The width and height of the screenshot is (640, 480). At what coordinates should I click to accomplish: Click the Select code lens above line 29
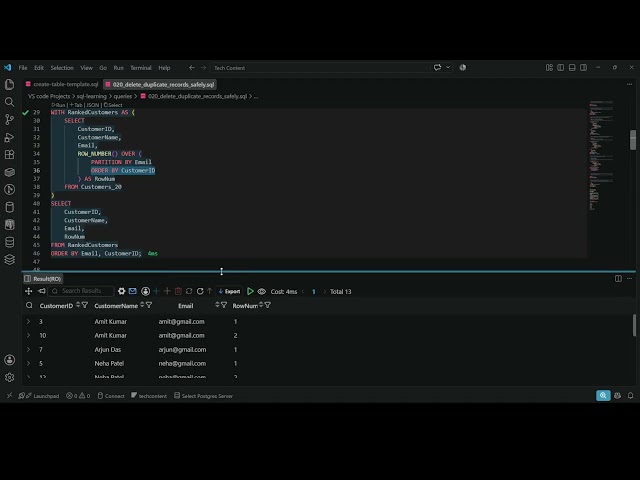click(113, 105)
